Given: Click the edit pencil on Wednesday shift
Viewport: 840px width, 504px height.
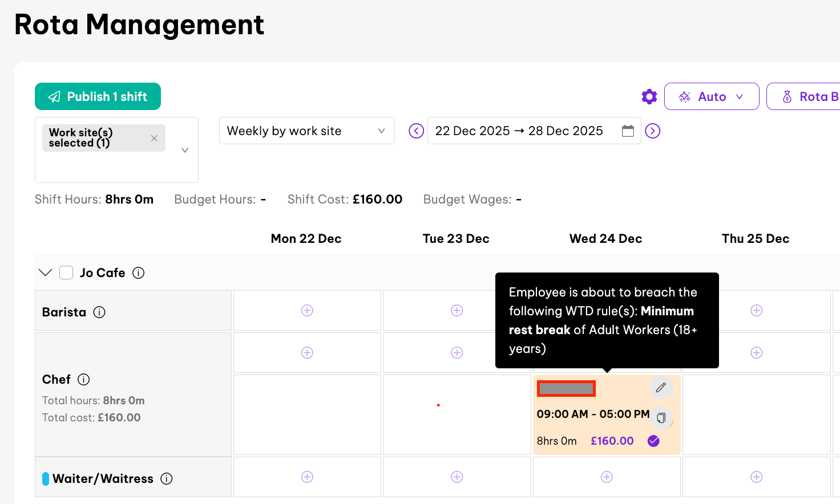Looking at the screenshot, I should (661, 388).
